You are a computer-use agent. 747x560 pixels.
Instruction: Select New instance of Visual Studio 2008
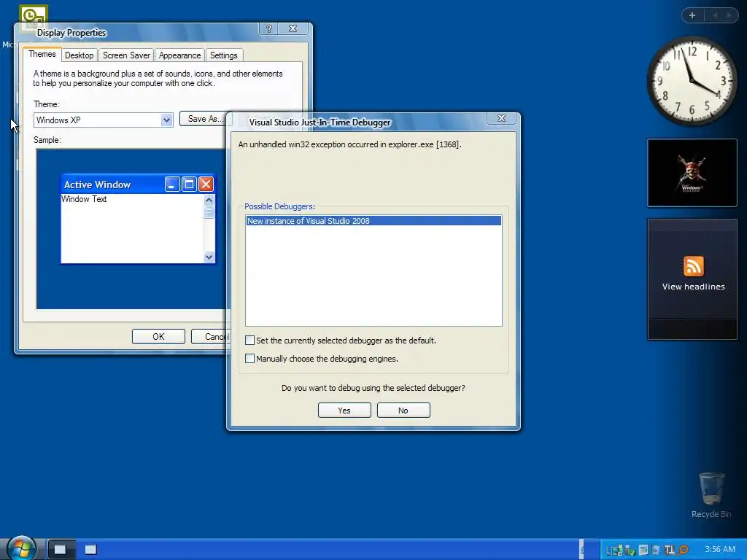(x=373, y=221)
